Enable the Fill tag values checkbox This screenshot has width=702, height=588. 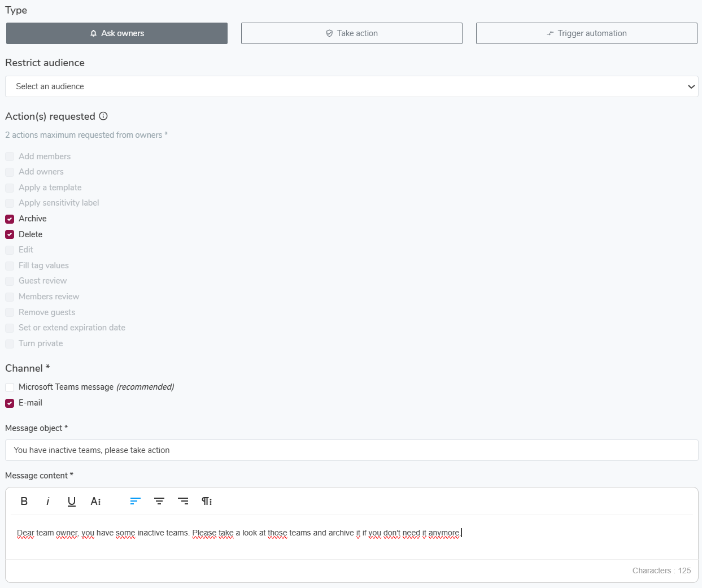point(10,265)
